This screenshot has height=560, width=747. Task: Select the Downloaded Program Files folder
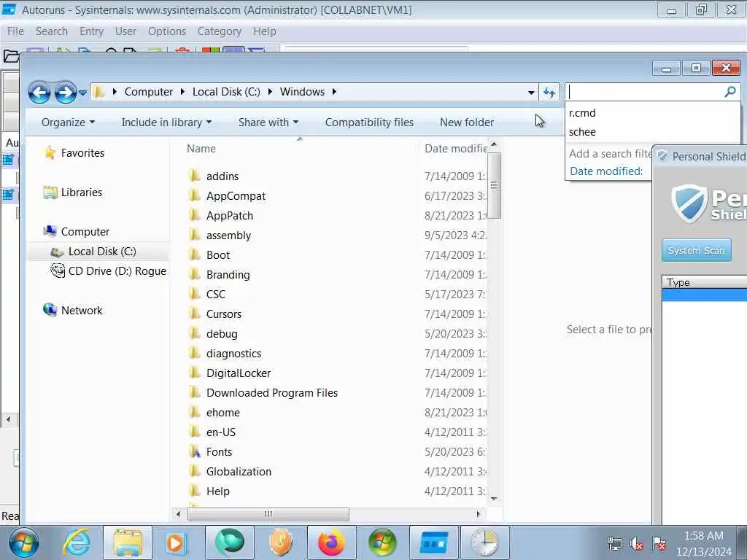coord(271,393)
